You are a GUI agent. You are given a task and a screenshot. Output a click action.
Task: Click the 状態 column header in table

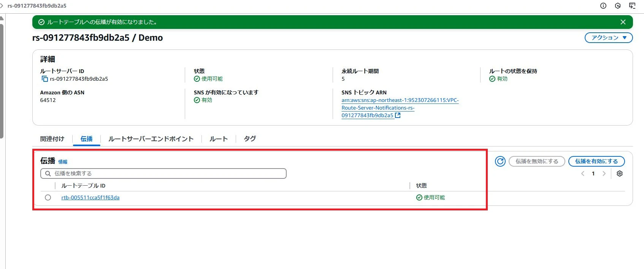click(421, 186)
